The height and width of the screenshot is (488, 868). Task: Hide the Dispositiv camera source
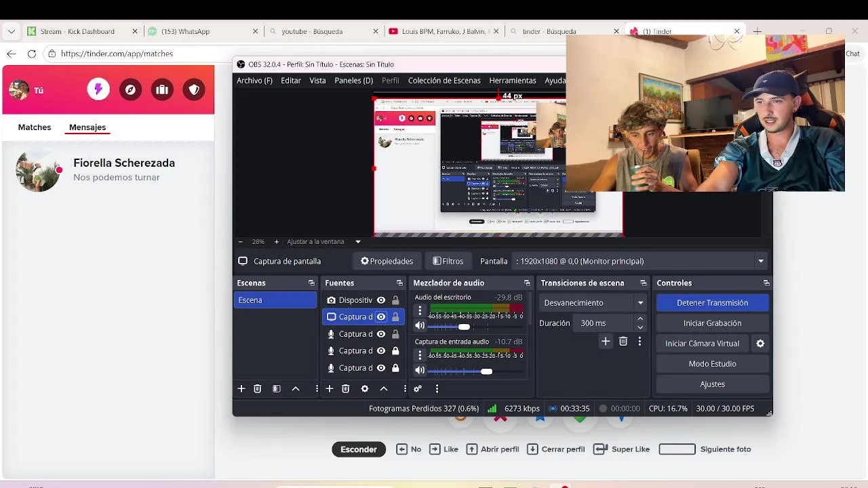(x=381, y=300)
